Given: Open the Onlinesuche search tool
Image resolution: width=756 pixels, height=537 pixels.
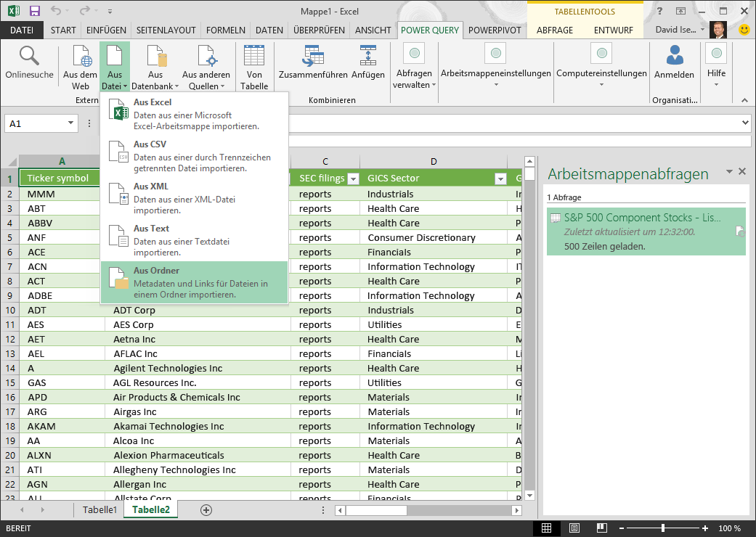Looking at the screenshot, I should point(29,62).
